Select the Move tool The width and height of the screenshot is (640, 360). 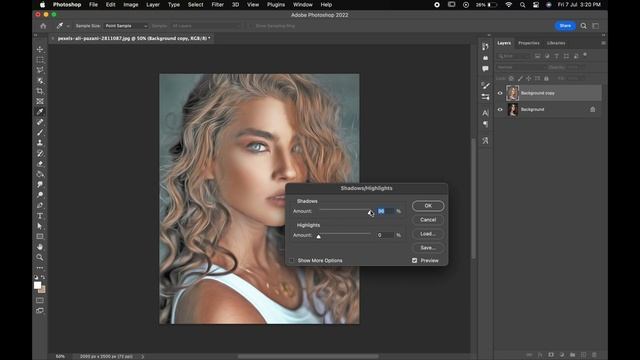(40, 49)
